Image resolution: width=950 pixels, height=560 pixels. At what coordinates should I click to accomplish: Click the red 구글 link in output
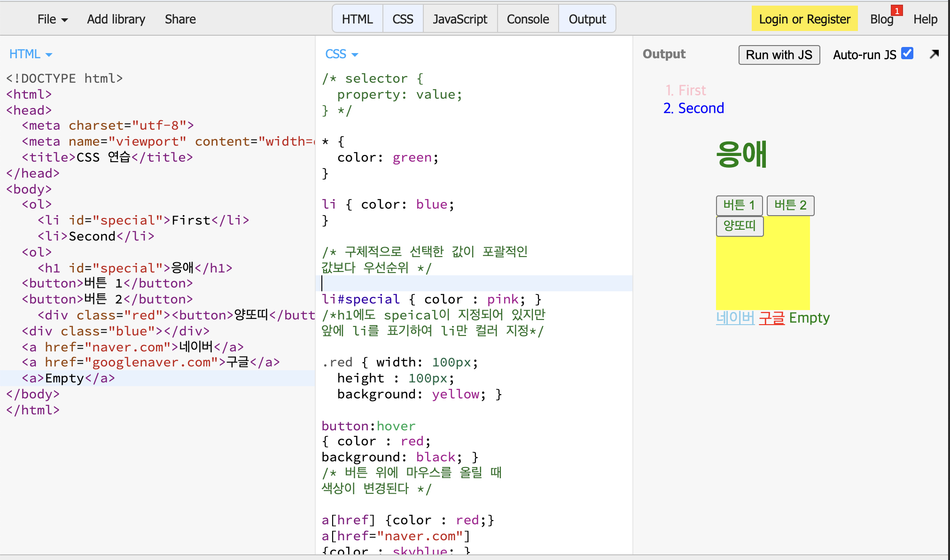click(771, 318)
